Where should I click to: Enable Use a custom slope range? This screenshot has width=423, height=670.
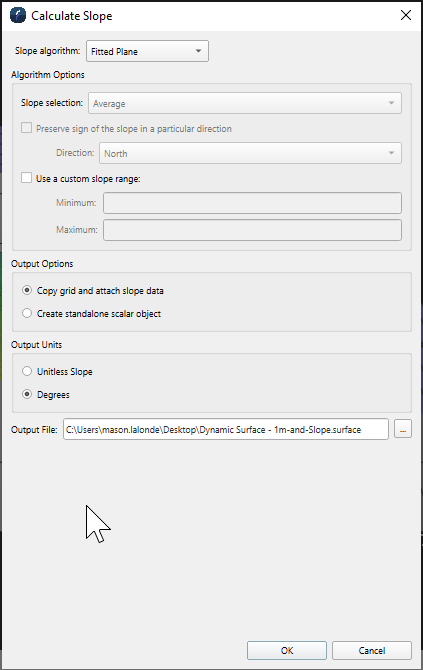point(26,178)
